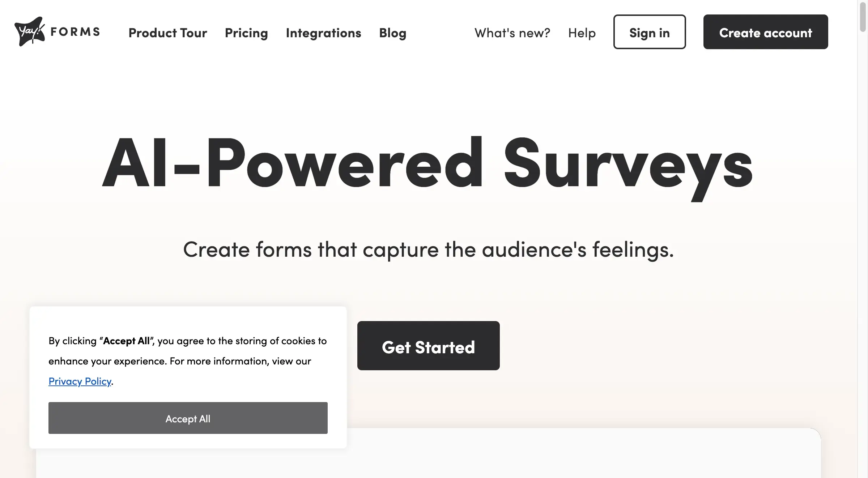Navigate to Blog section
The image size is (868, 478).
click(393, 33)
